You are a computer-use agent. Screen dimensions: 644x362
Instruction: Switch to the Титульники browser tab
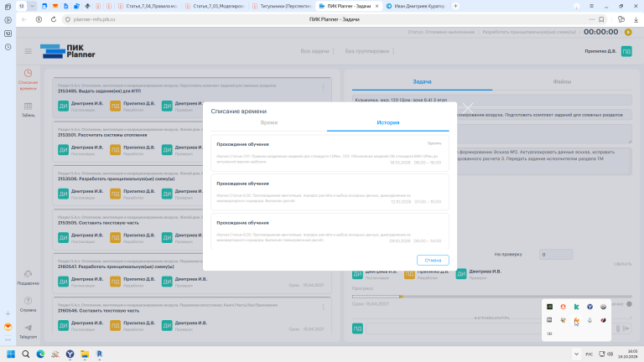coord(282,6)
